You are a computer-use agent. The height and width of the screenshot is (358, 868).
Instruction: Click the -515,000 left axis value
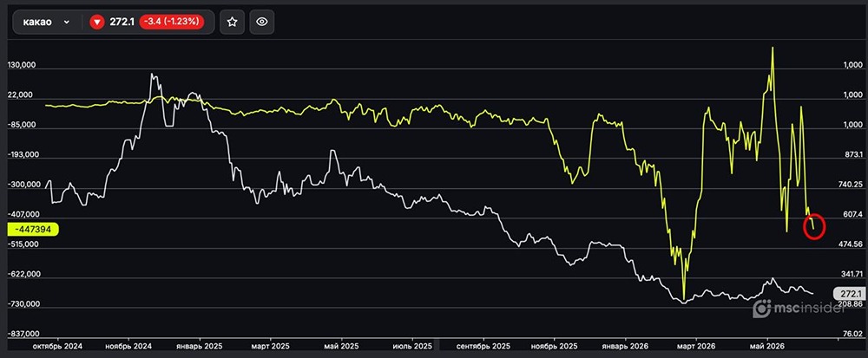pos(22,244)
